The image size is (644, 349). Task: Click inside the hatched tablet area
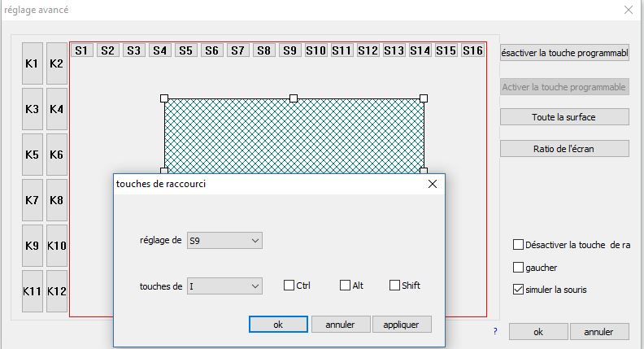coord(294,136)
